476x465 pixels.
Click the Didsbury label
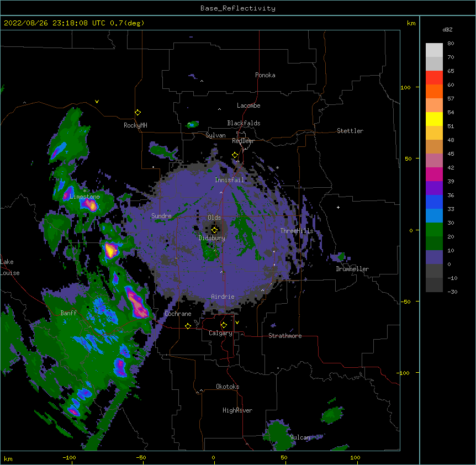coord(212,238)
